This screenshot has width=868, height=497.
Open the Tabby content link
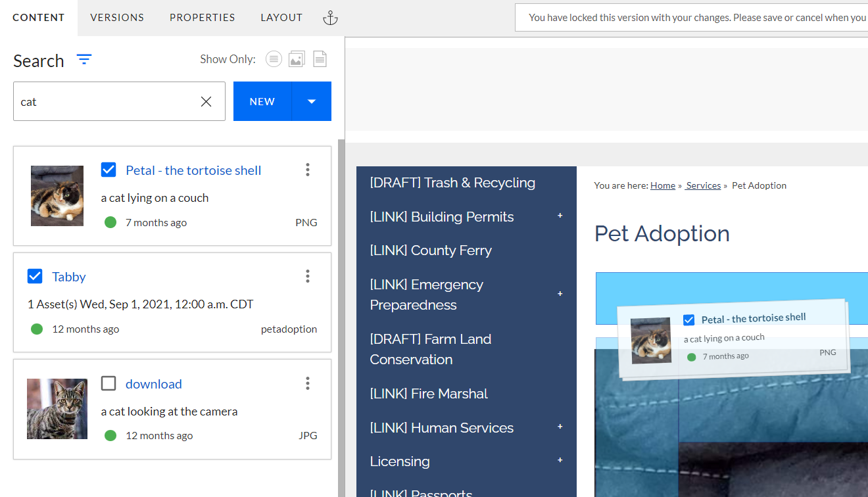tap(69, 277)
